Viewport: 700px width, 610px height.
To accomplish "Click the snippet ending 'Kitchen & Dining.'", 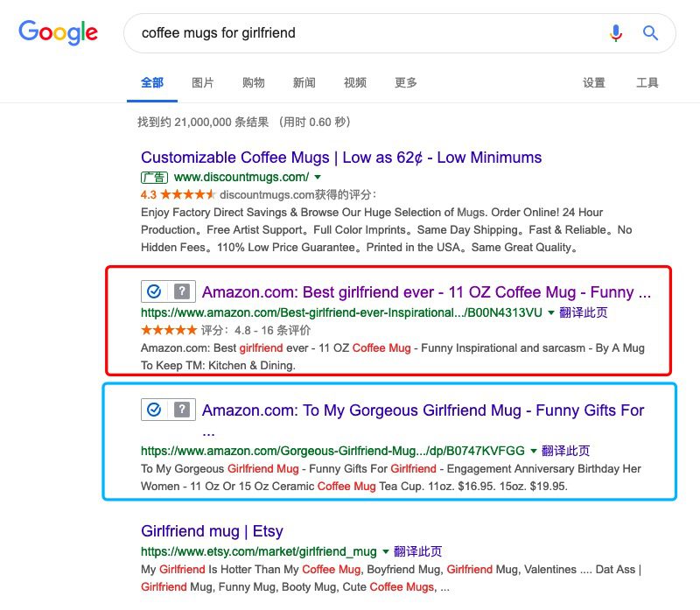I will pyautogui.click(x=392, y=357).
